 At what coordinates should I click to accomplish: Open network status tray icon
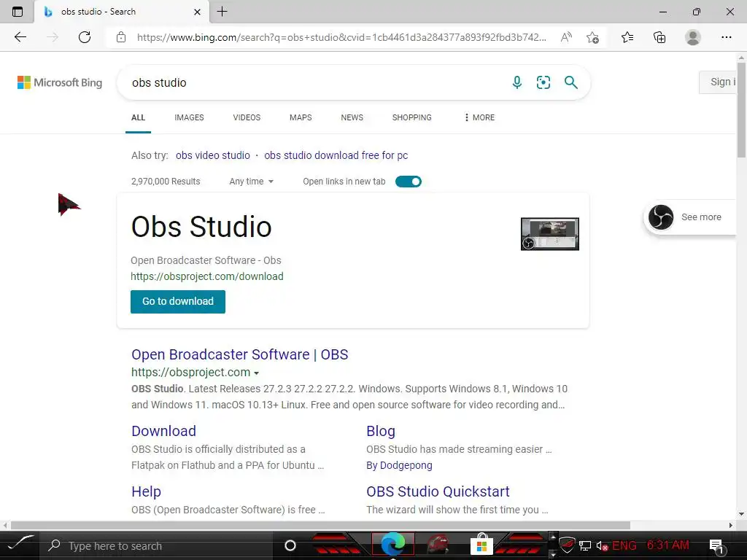point(584,545)
